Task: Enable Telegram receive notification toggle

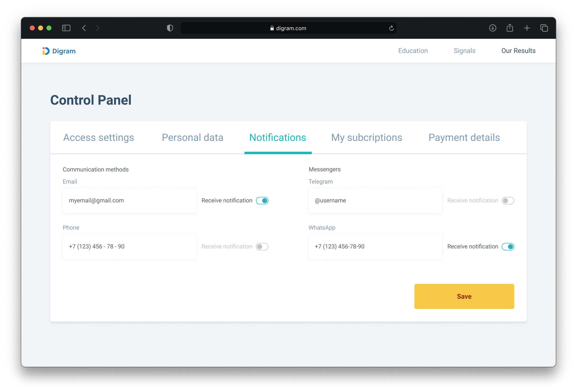Action: click(x=508, y=201)
